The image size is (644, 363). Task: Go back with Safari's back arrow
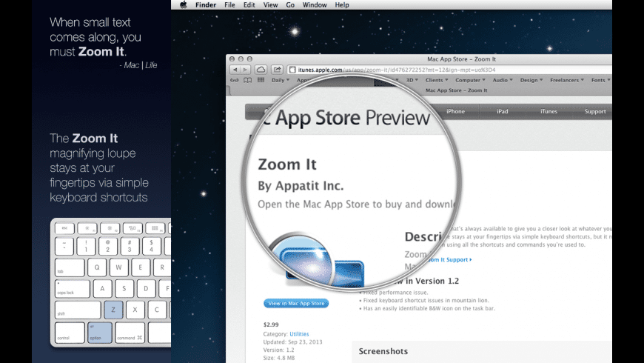point(235,70)
